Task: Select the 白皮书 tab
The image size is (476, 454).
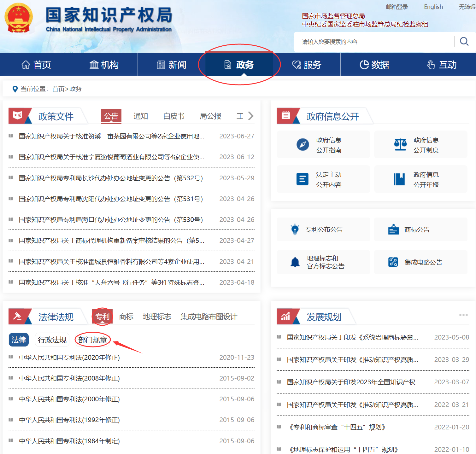Action: pyautogui.click(x=173, y=116)
